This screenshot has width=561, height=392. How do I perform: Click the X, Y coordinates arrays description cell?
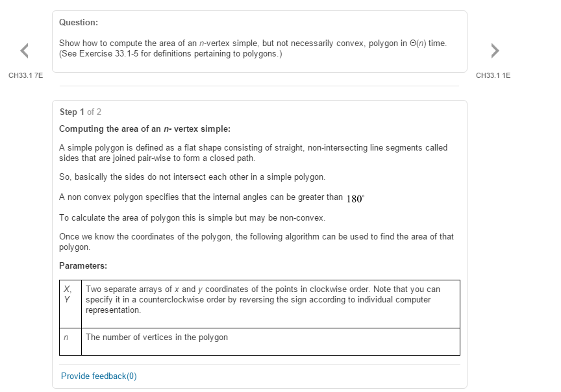click(x=271, y=304)
